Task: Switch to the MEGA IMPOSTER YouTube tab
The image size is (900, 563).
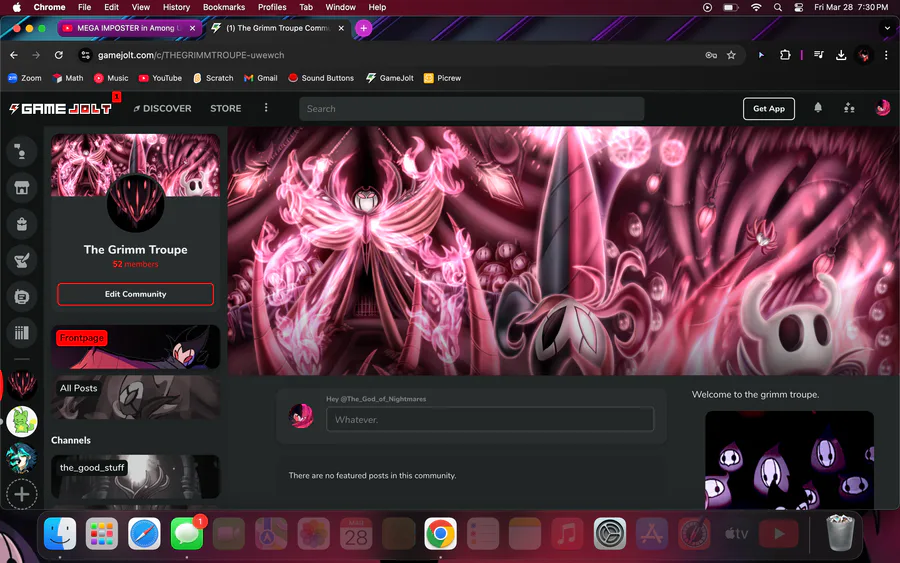Action: (129, 28)
